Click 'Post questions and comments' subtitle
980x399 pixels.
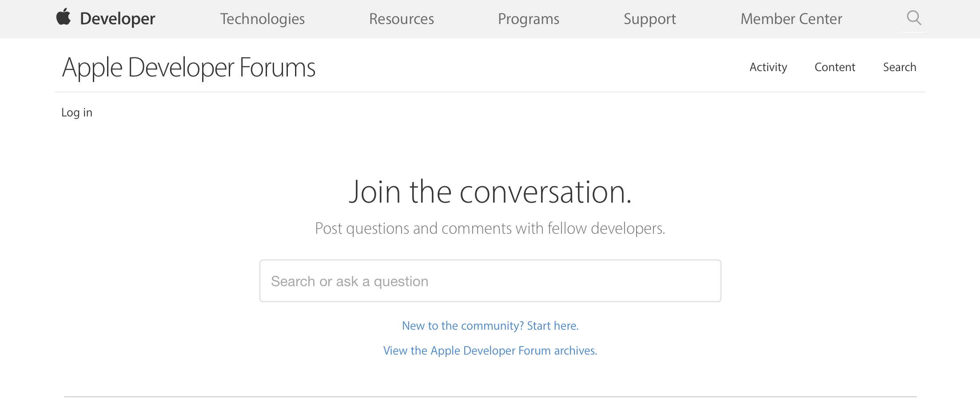pos(490,228)
